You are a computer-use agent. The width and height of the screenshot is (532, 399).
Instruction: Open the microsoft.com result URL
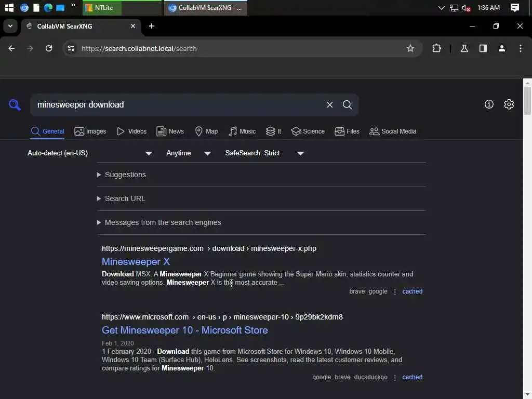[x=222, y=317]
